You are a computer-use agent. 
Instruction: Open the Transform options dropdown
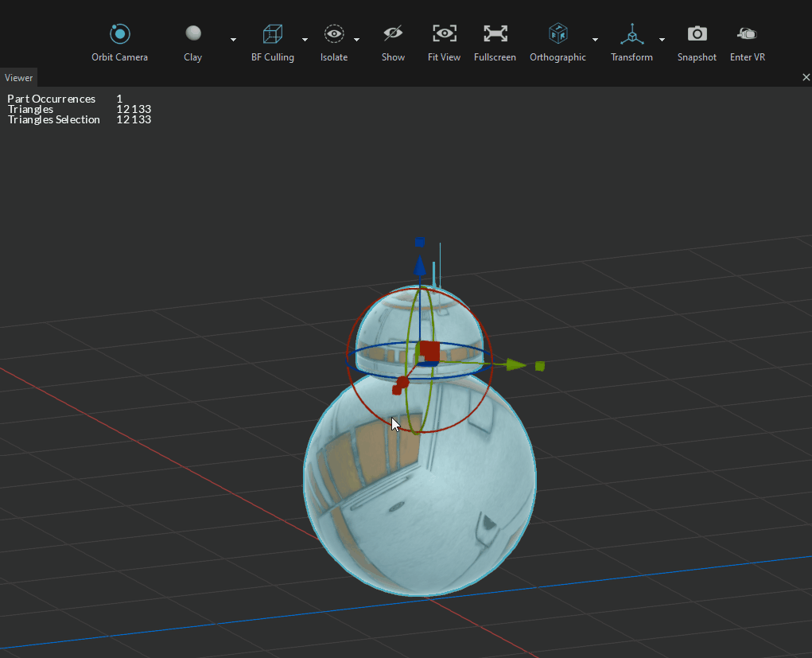pos(661,39)
